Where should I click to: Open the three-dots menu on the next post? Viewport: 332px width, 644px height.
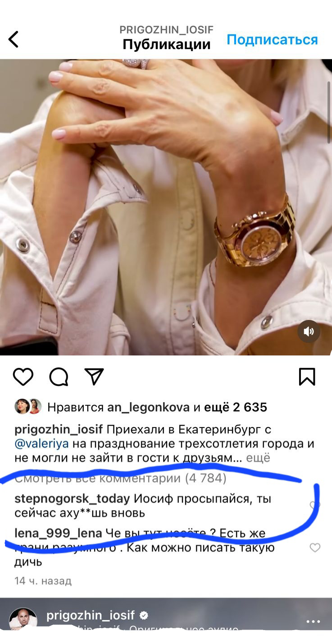pos(313,621)
